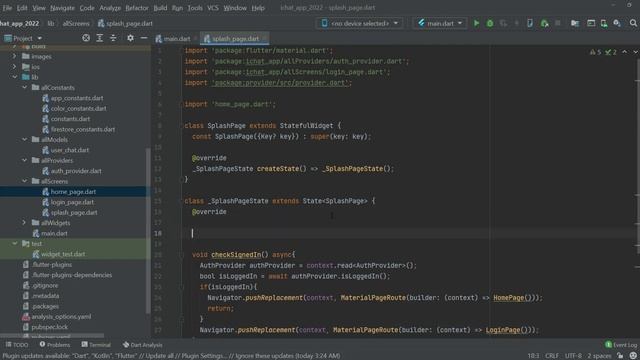Viewport: 640px width, 360px height.
Task: Open the Dart Analysis tool window
Action: pos(142,345)
